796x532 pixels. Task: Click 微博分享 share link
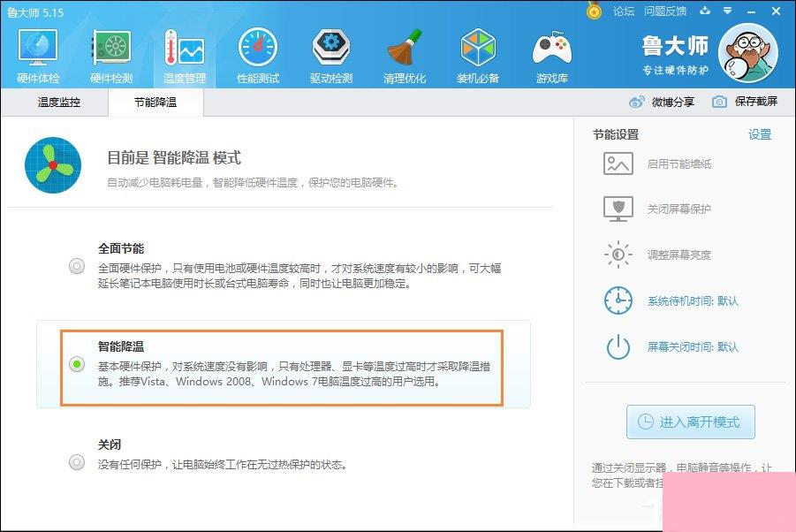pyautogui.click(x=672, y=102)
